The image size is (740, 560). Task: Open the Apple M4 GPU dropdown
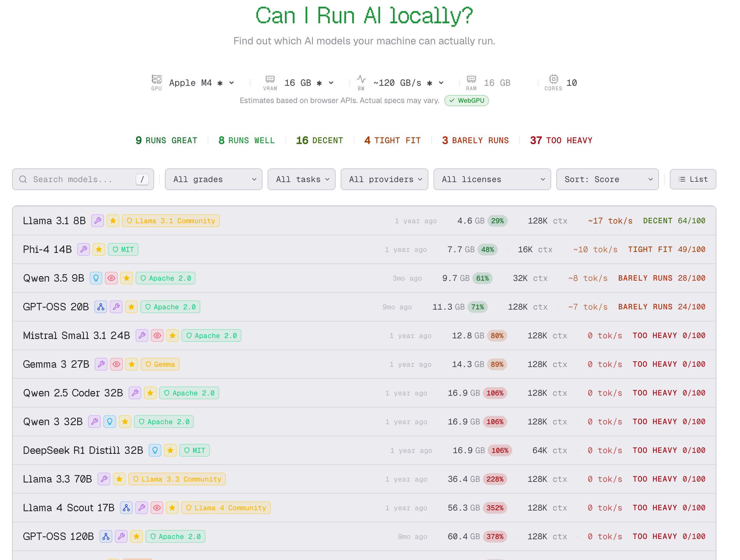(x=202, y=83)
